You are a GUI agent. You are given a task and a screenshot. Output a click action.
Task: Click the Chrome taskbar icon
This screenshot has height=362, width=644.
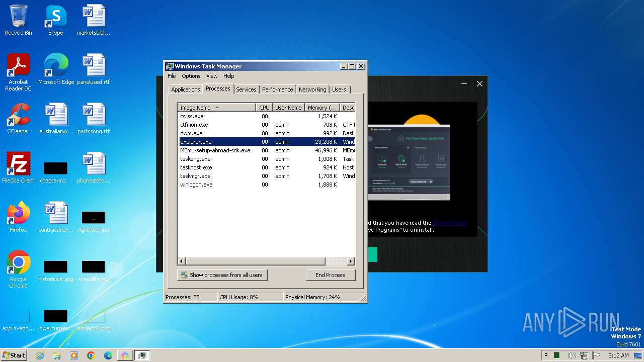pos(91,355)
